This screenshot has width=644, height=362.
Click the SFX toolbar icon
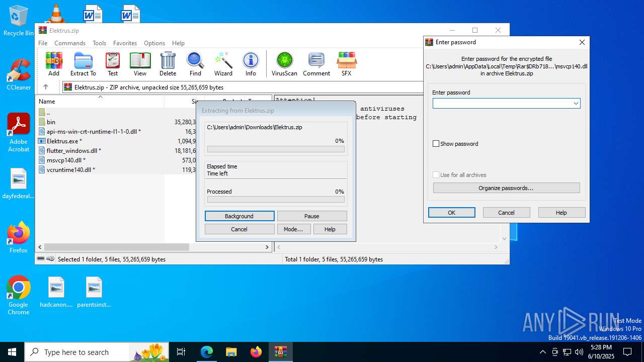click(346, 64)
